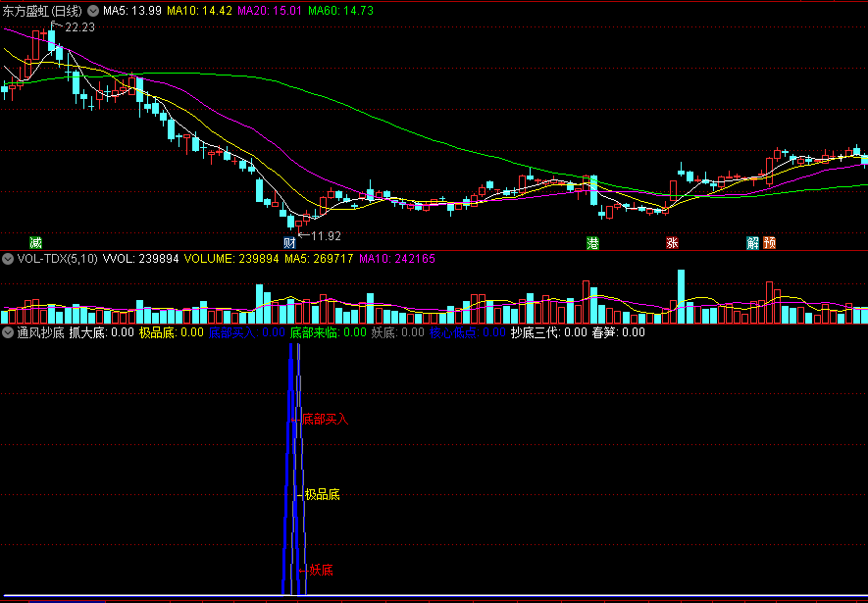Click the VVOL: 239894 value

(140, 258)
